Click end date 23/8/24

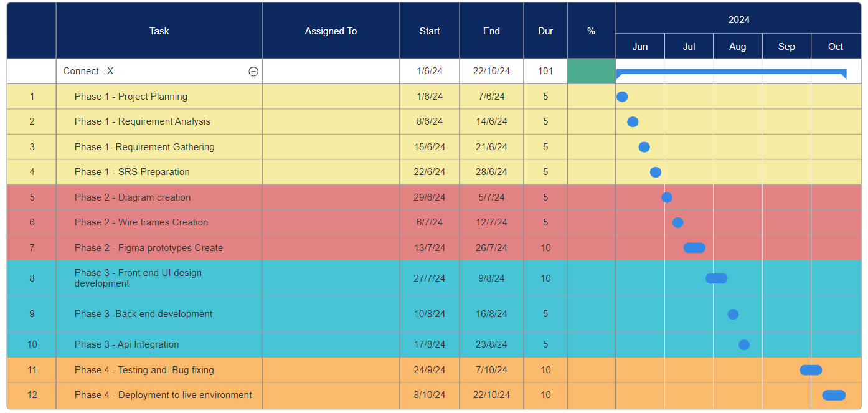[x=491, y=344]
